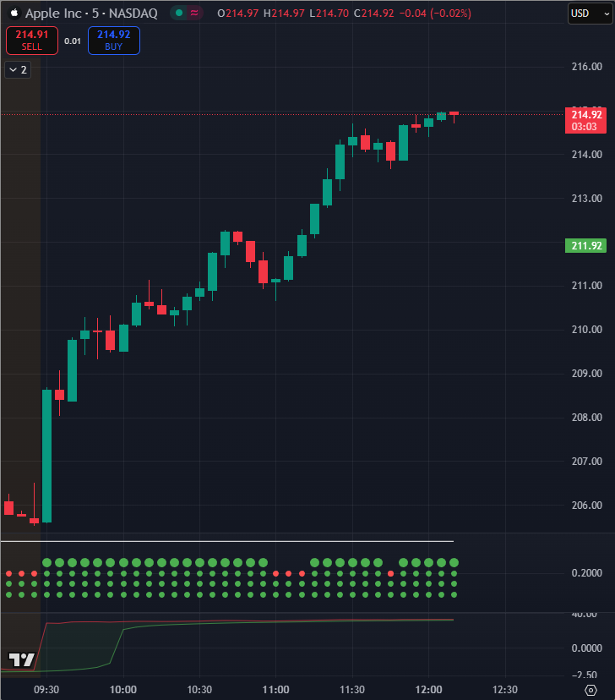The width and height of the screenshot is (615, 700).
Task: Click the 0.0000 indicator scale label
Action: (x=586, y=648)
